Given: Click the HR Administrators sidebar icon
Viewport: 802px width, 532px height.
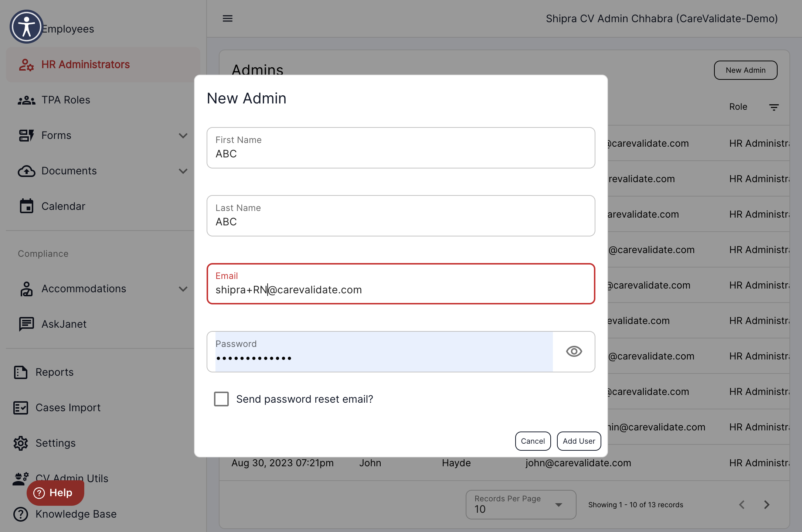Looking at the screenshot, I should coord(26,65).
